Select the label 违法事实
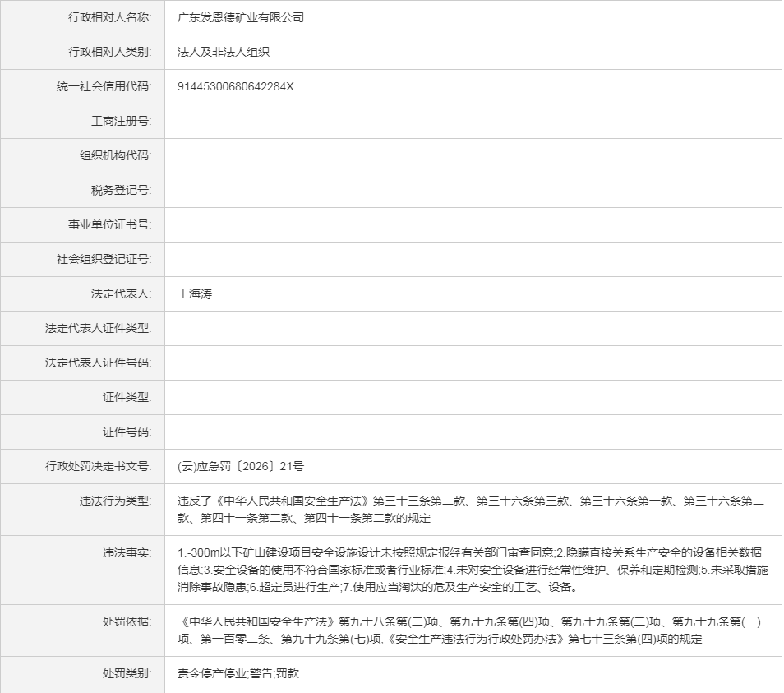784x693 pixels. [127, 552]
